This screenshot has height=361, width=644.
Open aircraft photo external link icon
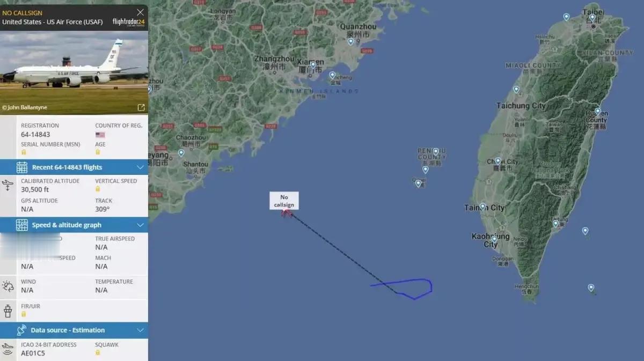point(141,107)
